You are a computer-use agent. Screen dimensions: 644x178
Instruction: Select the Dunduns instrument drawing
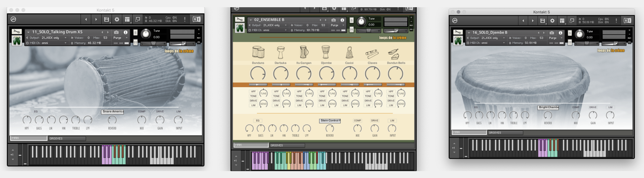pos(258,52)
